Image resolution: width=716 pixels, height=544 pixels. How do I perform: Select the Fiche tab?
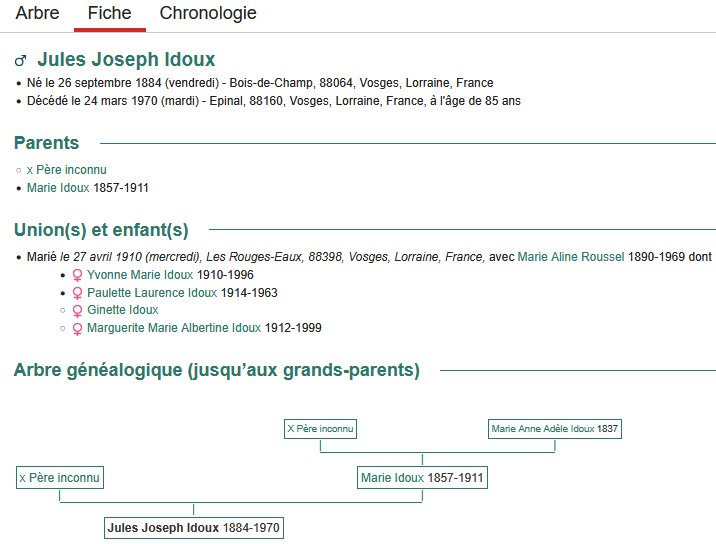[109, 14]
